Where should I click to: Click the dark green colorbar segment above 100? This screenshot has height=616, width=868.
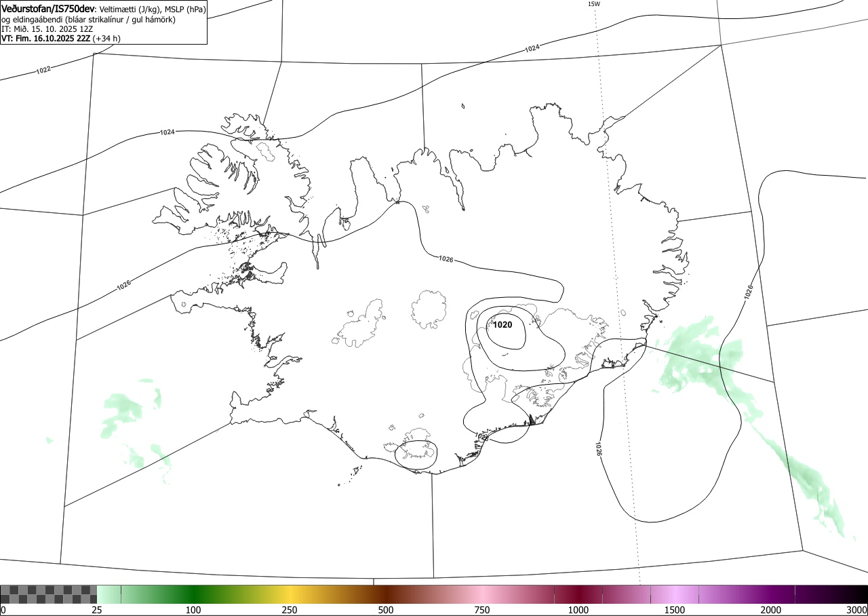pos(193,594)
